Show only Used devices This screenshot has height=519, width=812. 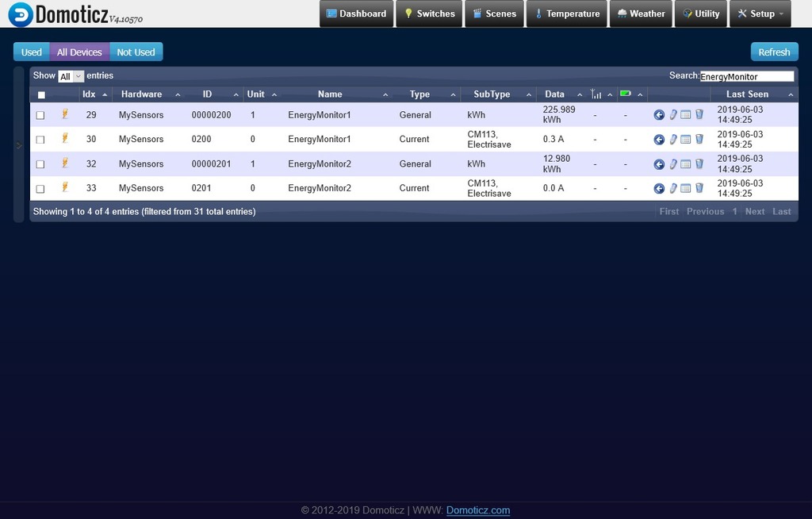click(32, 52)
